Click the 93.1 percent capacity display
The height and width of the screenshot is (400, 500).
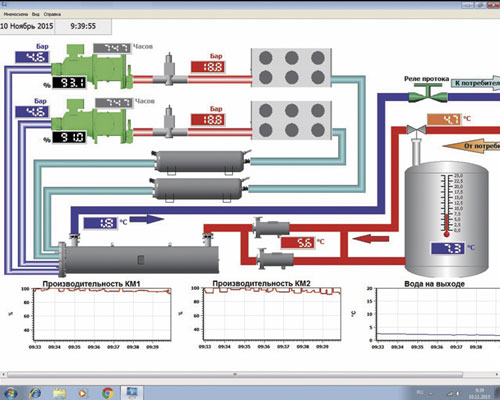[x=69, y=82]
